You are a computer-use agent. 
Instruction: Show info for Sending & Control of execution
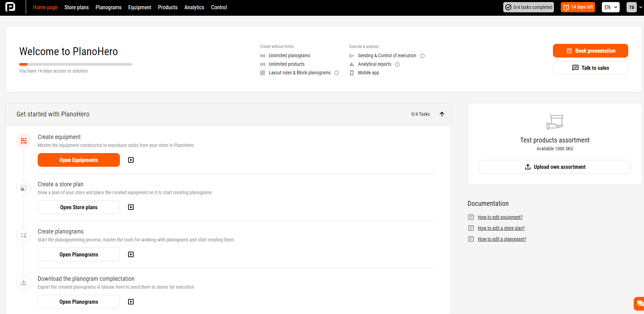pos(422,56)
